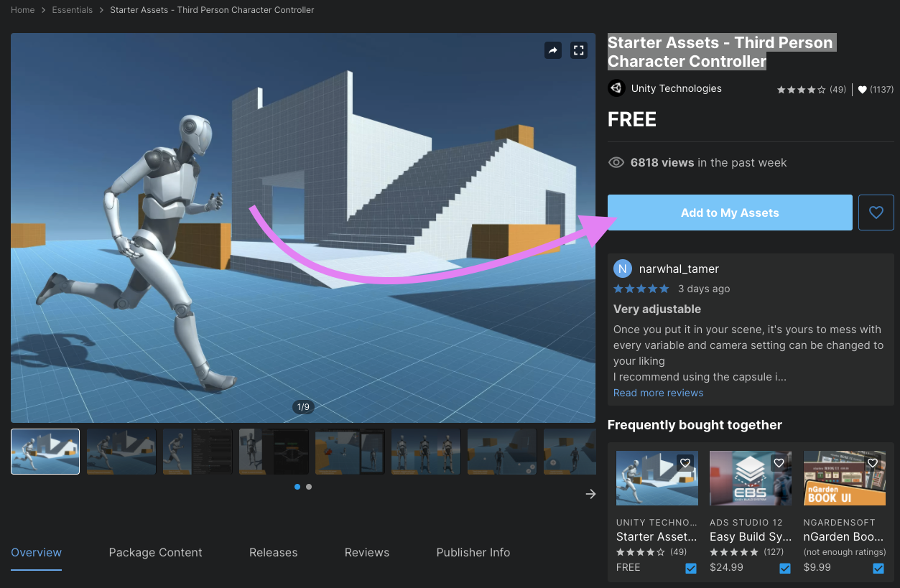This screenshot has height=588, width=900.
Task: Navigate to Essentials in the breadcrumb
Action: 72,10
